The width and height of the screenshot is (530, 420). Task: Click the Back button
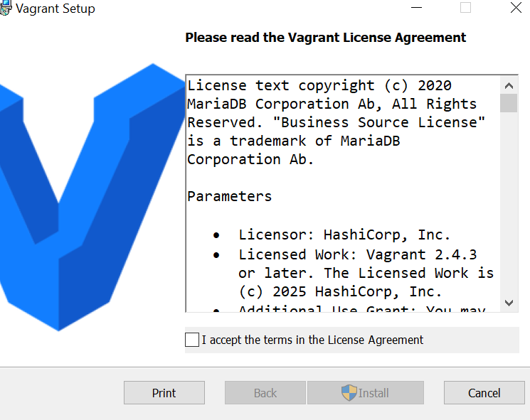(265, 393)
